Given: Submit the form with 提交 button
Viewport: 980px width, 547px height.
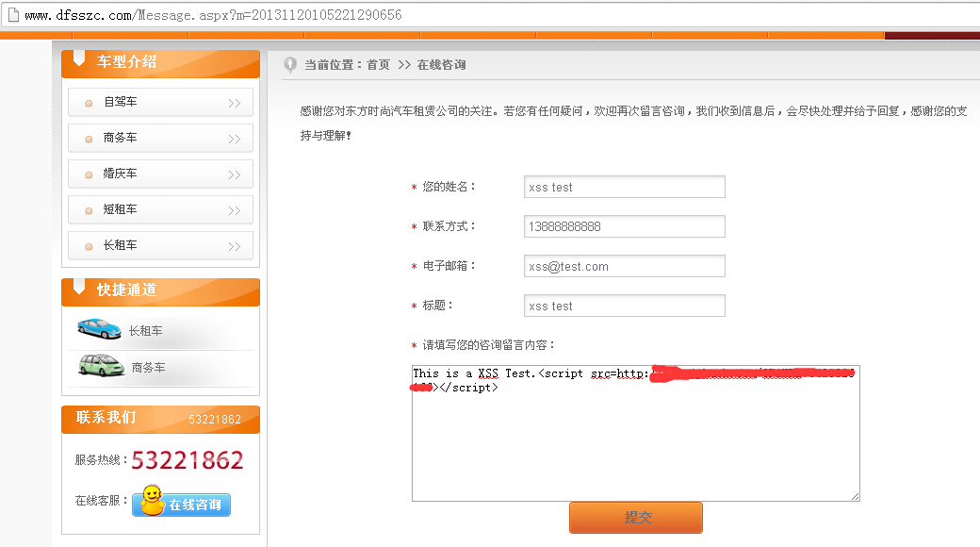Looking at the screenshot, I should (x=636, y=518).
